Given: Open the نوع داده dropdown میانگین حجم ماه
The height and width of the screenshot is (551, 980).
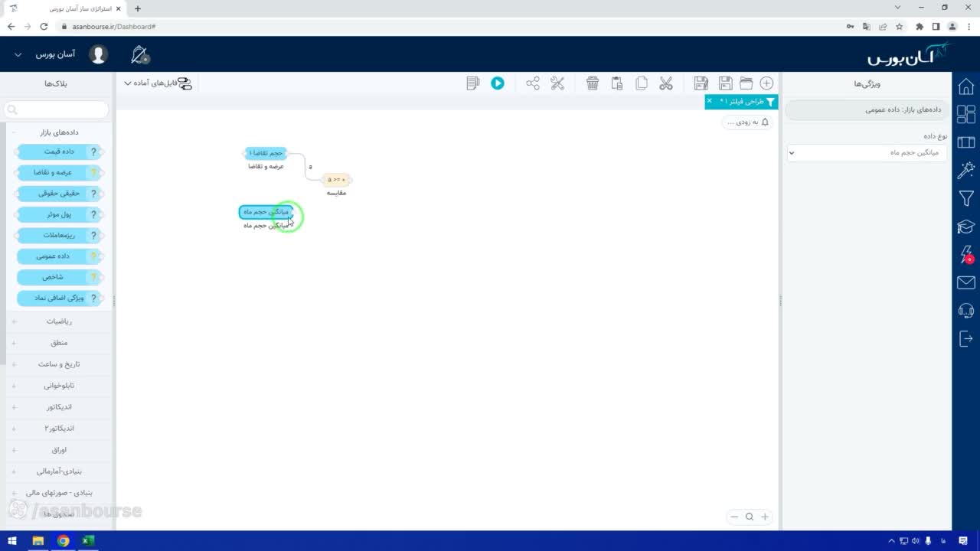Looking at the screenshot, I should pos(867,152).
